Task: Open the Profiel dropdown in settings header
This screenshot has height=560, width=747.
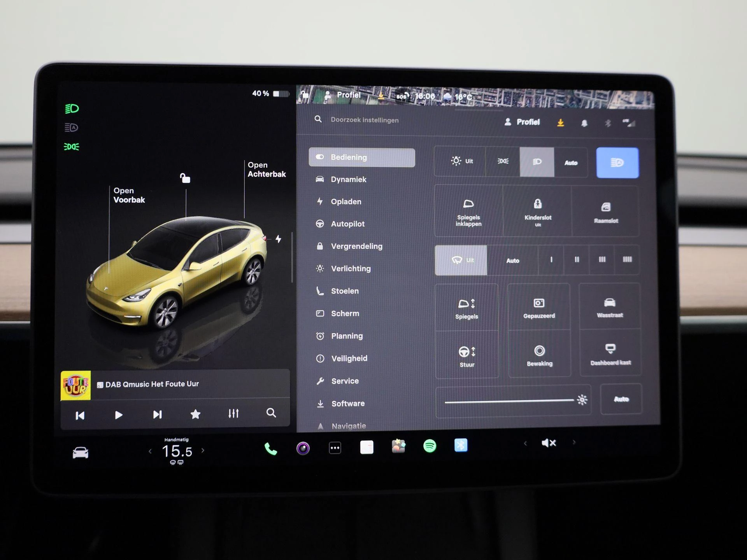Action: 522,122
